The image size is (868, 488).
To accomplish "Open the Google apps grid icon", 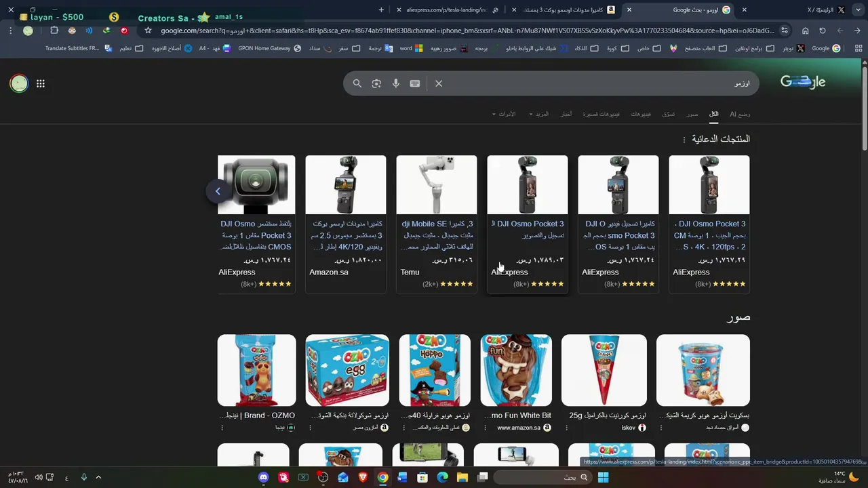I will tap(41, 83).
